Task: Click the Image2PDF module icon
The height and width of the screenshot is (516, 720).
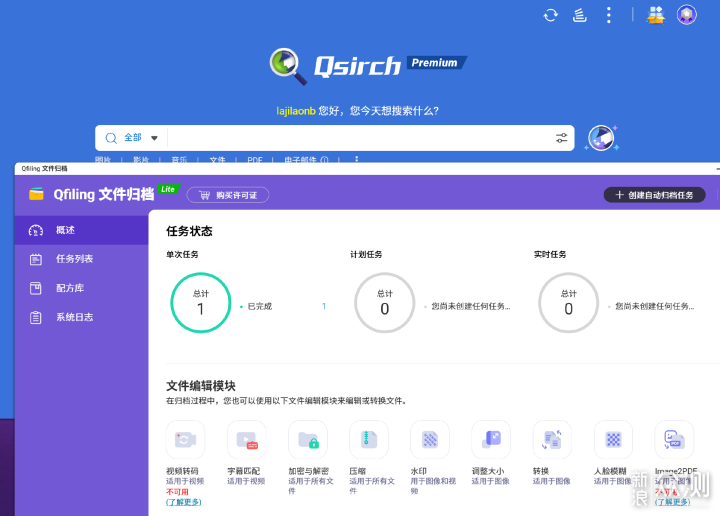Action: (674, 439)
